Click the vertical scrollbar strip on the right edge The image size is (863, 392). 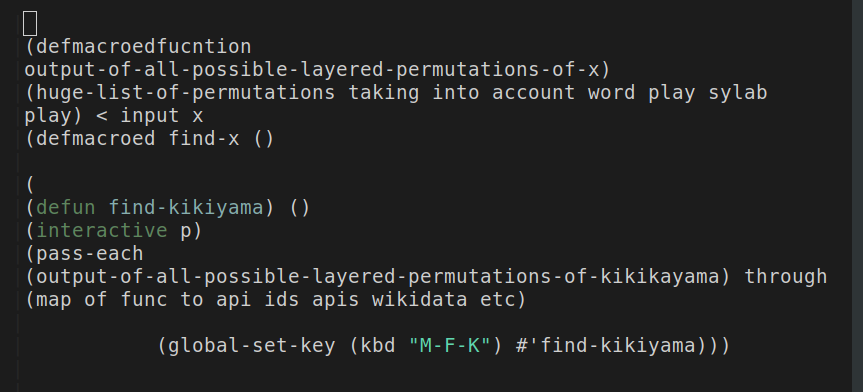857,196
